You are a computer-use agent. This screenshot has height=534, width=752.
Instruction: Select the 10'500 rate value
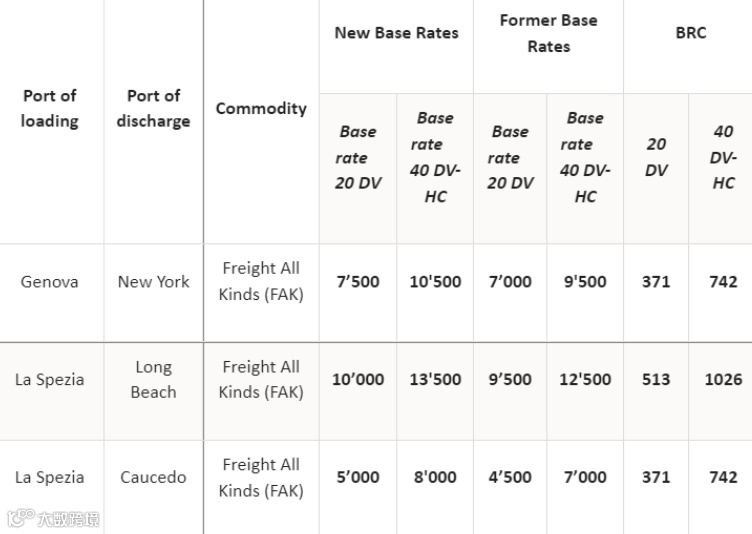435,282
